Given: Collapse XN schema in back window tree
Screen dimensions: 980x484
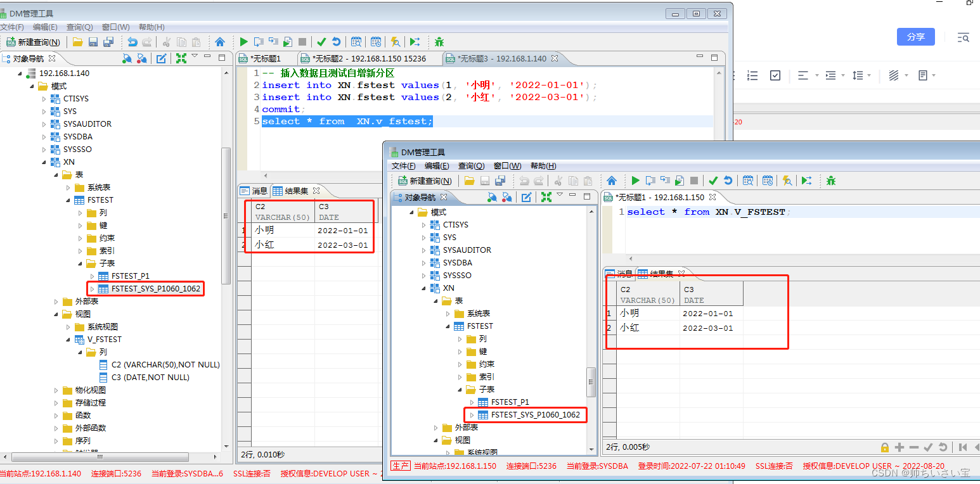Looking at the screenshot, I should click(x=44, y=162).
